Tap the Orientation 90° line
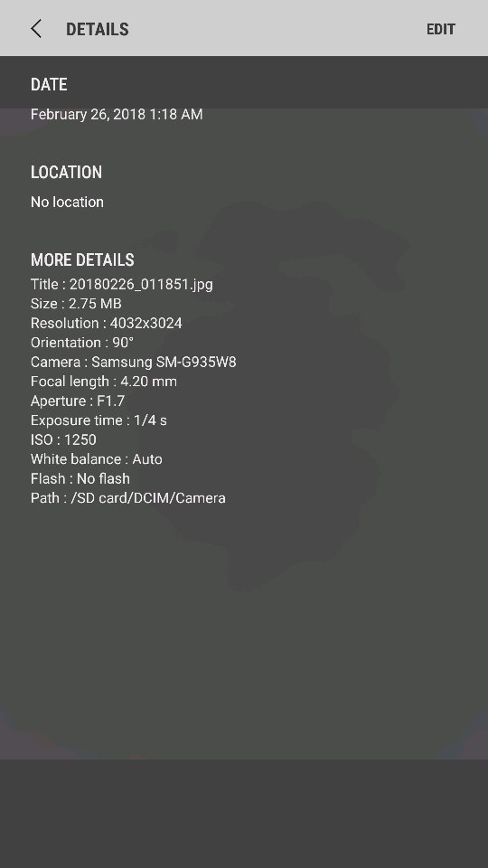The height and width of the screenshot is (868, 488). 82,342
